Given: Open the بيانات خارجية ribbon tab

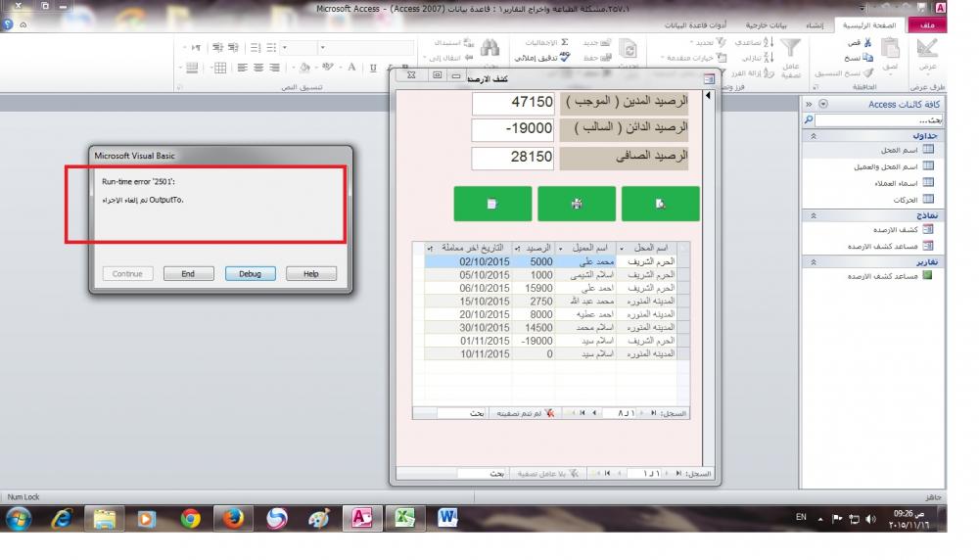Looking at the screenshot, I should click(767, 25).
